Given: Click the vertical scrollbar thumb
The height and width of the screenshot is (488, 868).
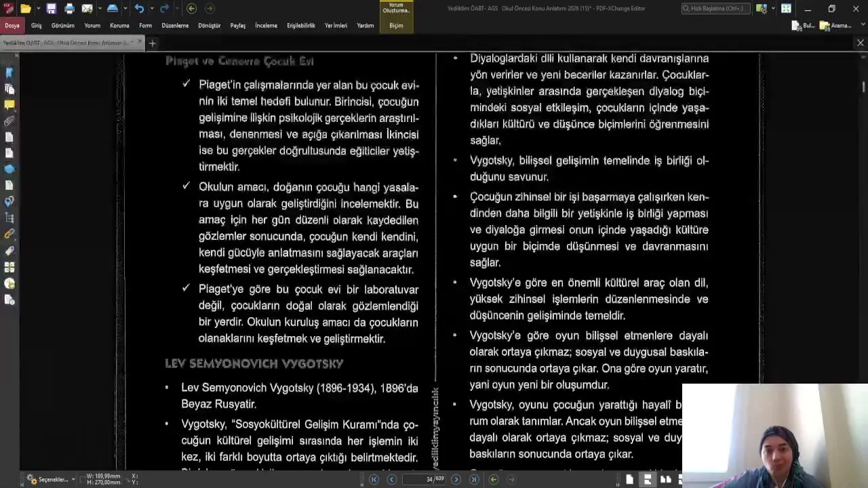Looking at the screenshot, I should [864, 87].
